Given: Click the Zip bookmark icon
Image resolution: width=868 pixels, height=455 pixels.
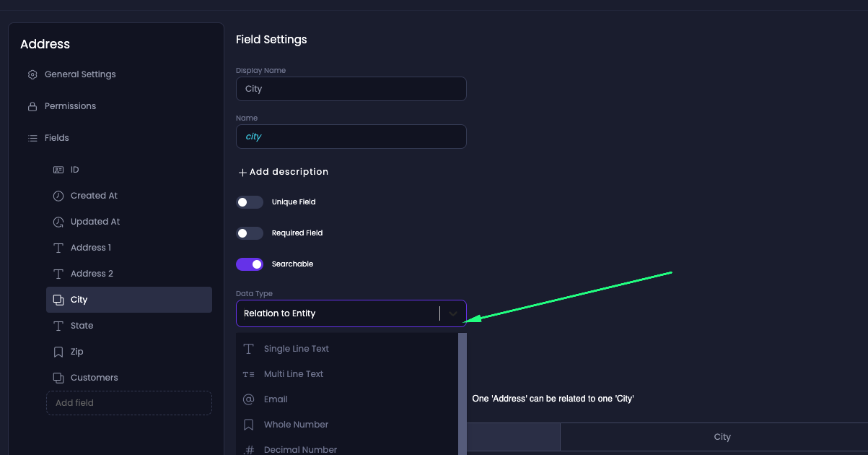Looking at the screenshot, I should coord(58,352).
